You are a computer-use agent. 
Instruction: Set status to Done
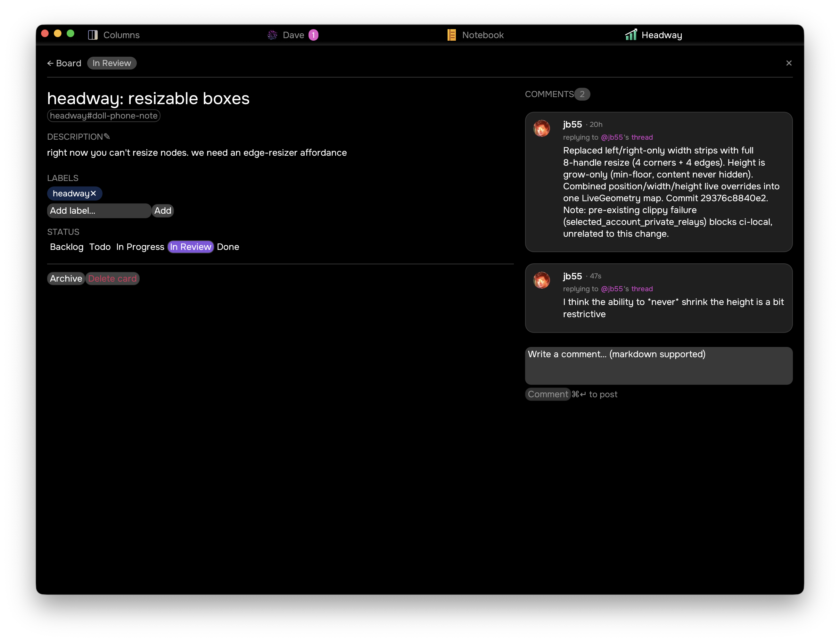coord(228,247)
